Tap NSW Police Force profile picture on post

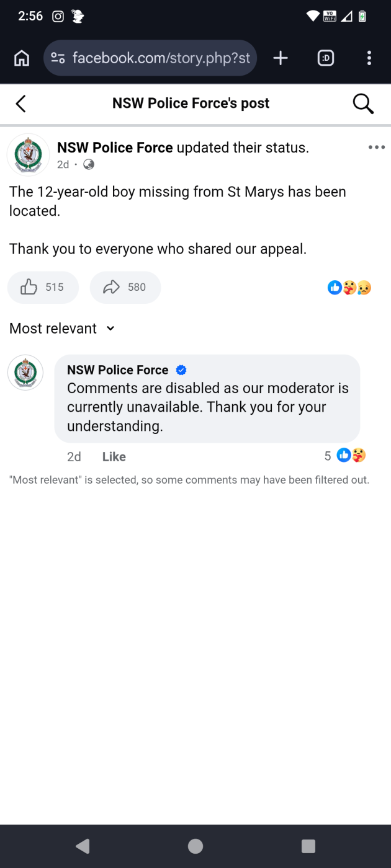click(x=28, y=155)
